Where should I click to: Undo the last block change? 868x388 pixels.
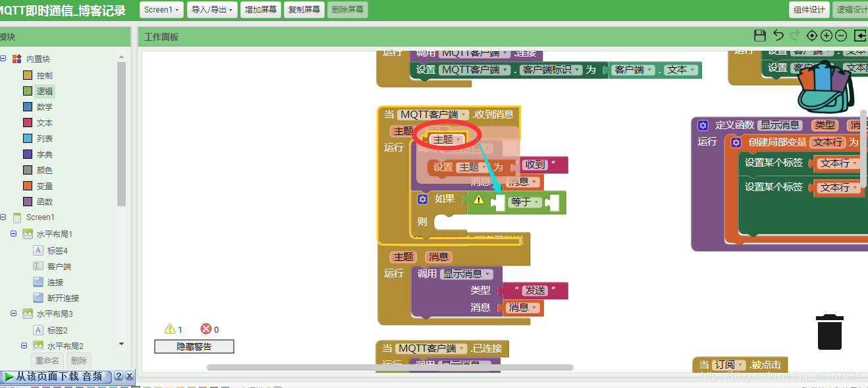point(778,36)
